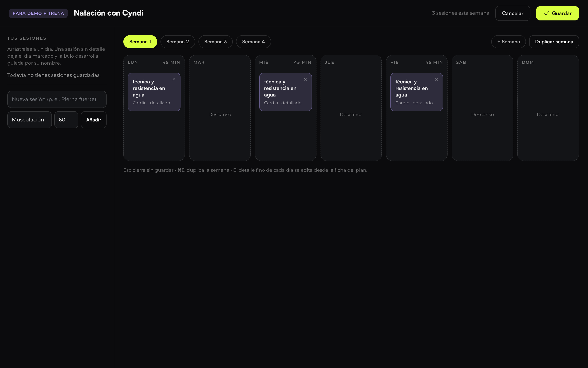Screen dimensions: 588x368
Task: Select the Monday session card
Action: [x=154, y=92]
